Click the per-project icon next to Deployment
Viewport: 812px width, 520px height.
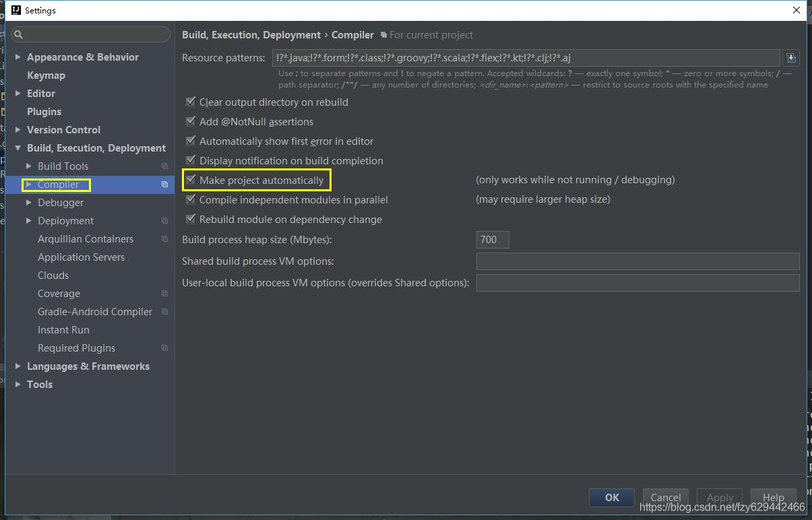(164, 221)
